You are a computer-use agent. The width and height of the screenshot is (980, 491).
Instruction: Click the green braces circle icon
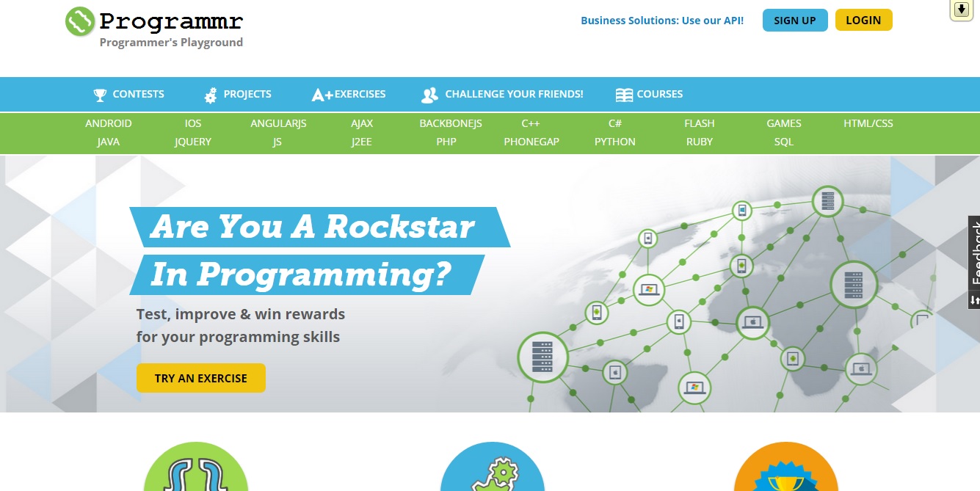pyautogui.click(x=196, y=468)
